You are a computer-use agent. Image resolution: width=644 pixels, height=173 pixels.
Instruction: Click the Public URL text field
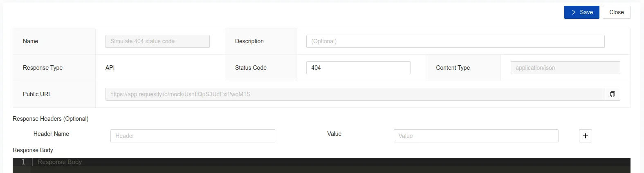coord(355,94)
